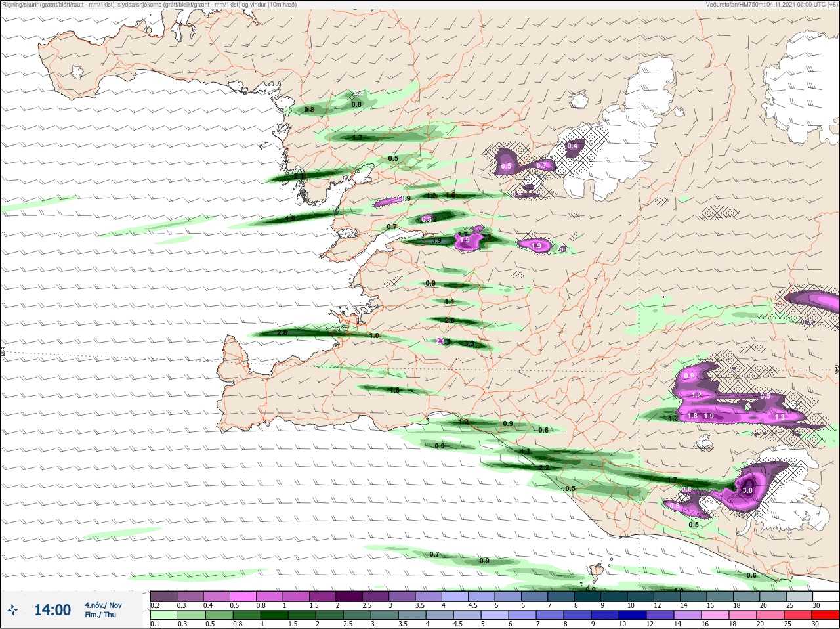Select the pale green lower swatch labeled 0.1

163,615
